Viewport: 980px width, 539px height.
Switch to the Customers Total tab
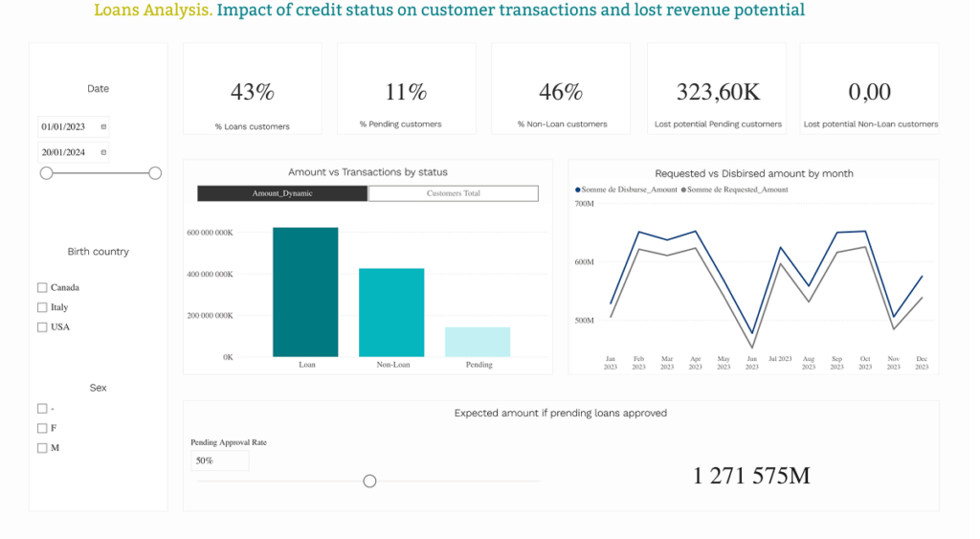coord(453,193)
